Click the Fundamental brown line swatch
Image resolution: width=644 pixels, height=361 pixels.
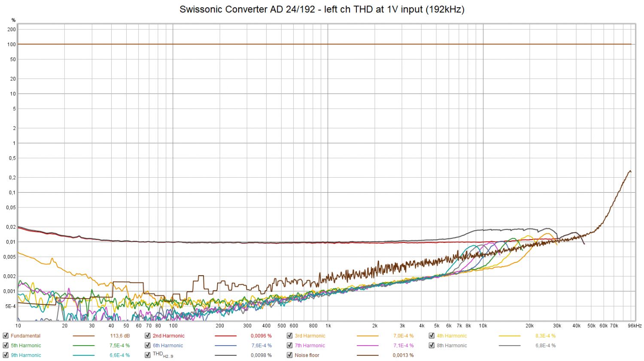84,336
